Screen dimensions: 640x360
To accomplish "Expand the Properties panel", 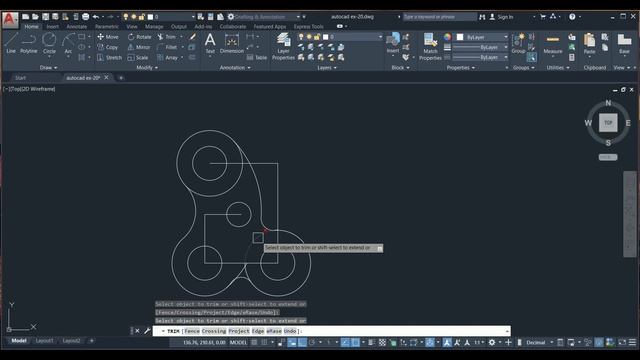I will [461, 68].
